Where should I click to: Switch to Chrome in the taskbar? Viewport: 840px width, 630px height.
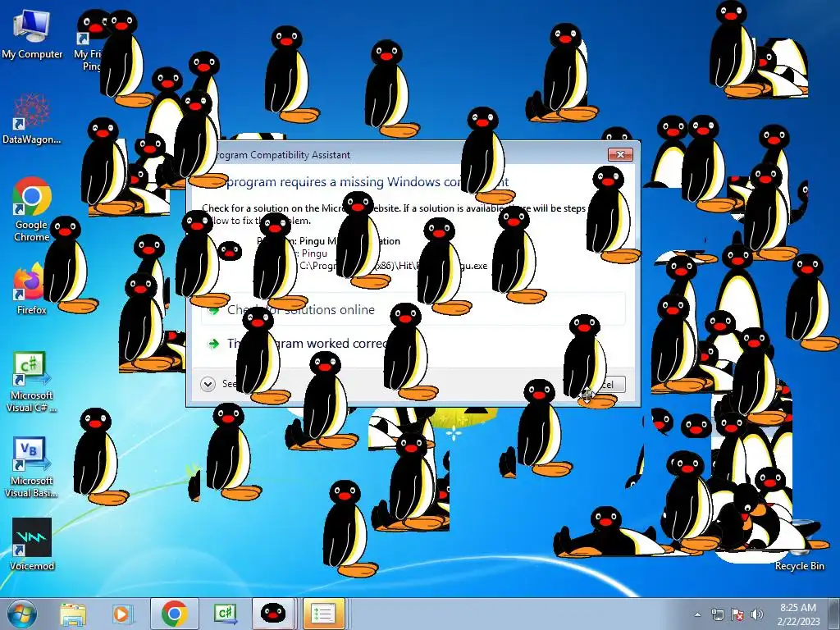(x=174, y=614)
